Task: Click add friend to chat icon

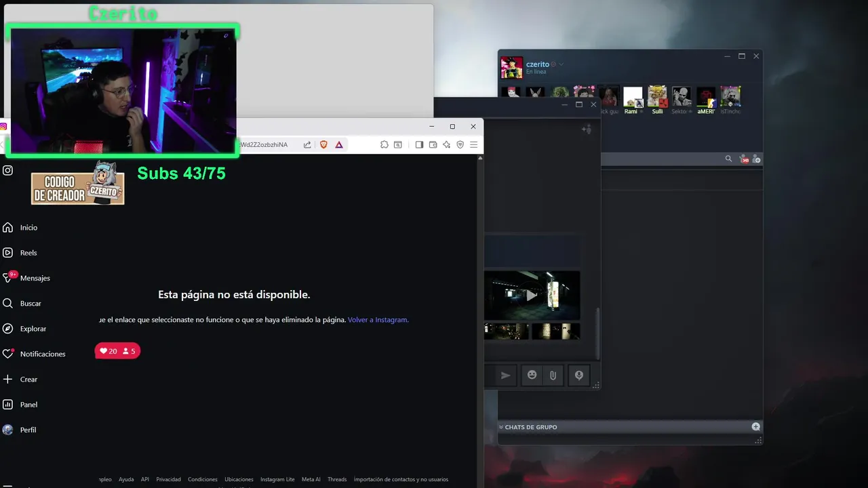Action: point(587,129)
